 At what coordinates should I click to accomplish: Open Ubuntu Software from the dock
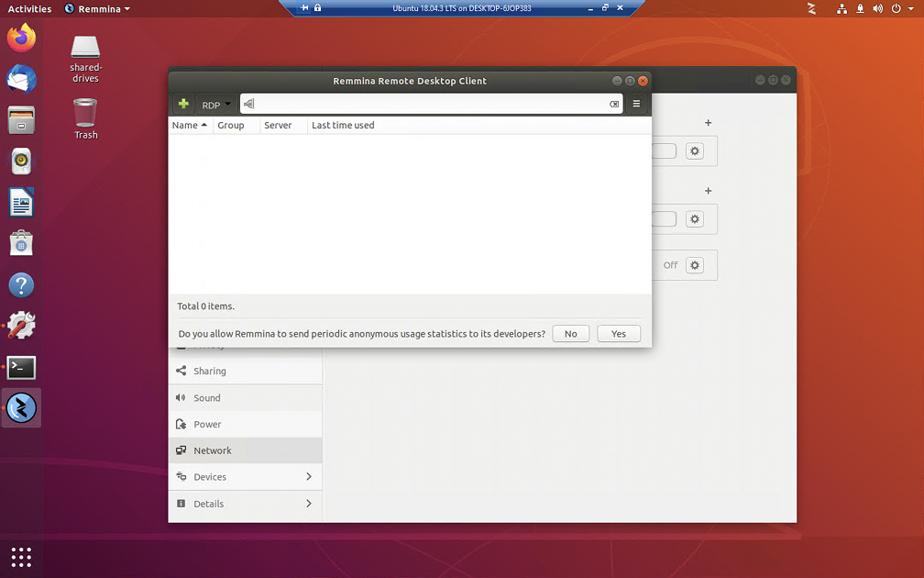coord(21,243)
